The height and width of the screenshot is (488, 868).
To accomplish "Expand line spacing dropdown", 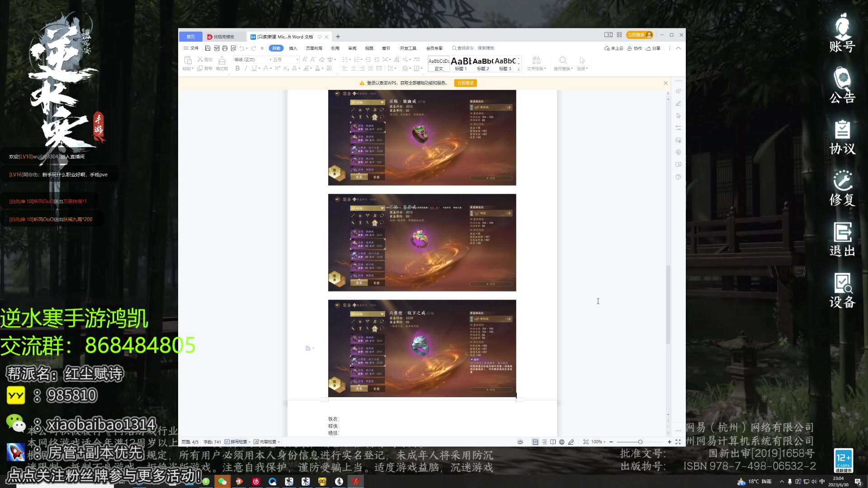I will tap(396, 69).
